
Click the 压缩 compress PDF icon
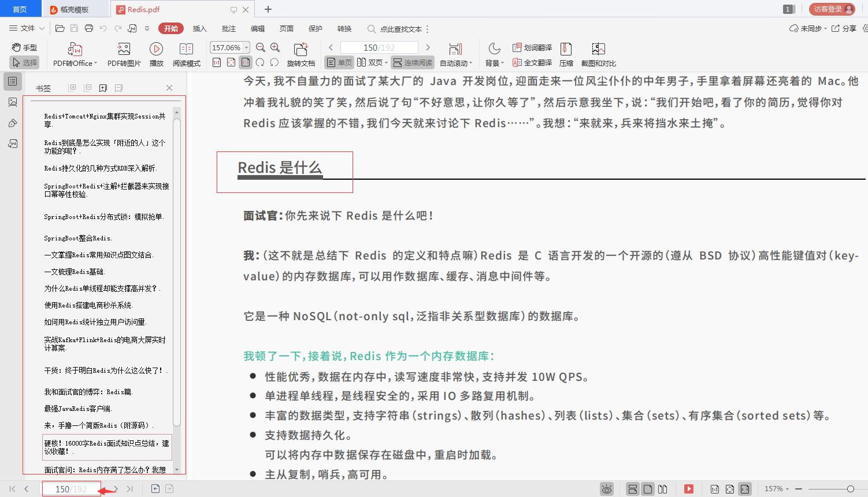566,54
